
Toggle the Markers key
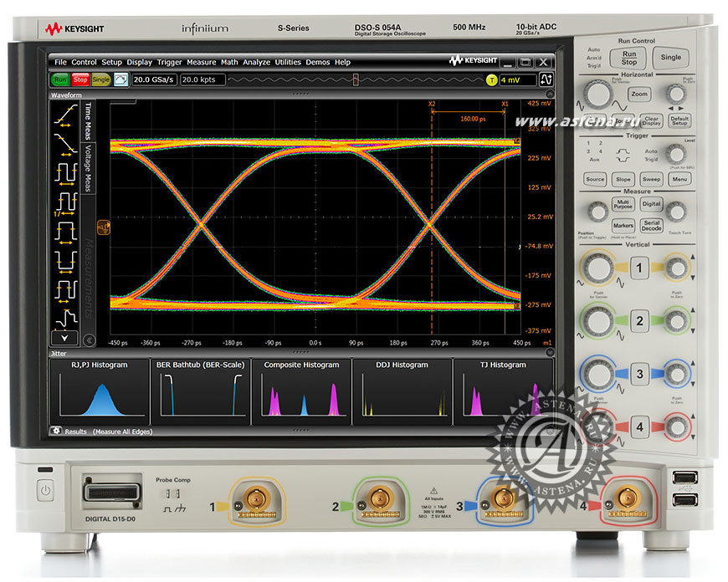(623, 226)
